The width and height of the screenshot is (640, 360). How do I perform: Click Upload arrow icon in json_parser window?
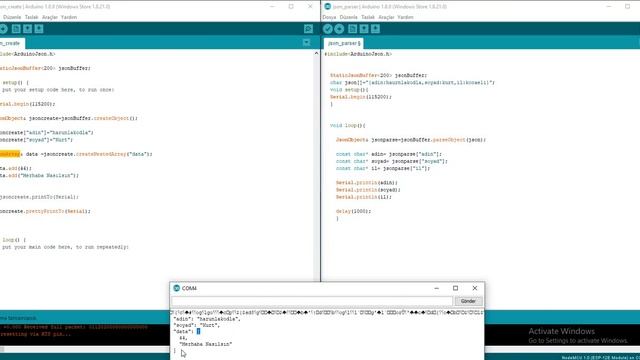[x=339, y=29]
